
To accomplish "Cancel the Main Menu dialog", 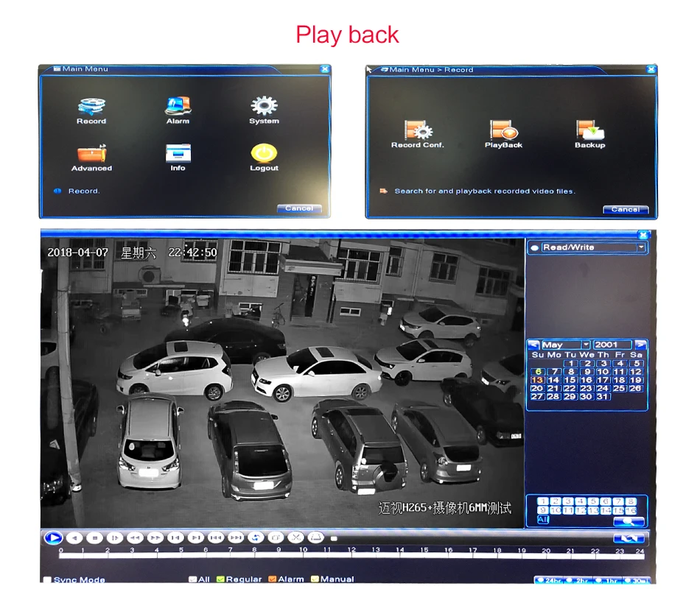I will (299, 208).
